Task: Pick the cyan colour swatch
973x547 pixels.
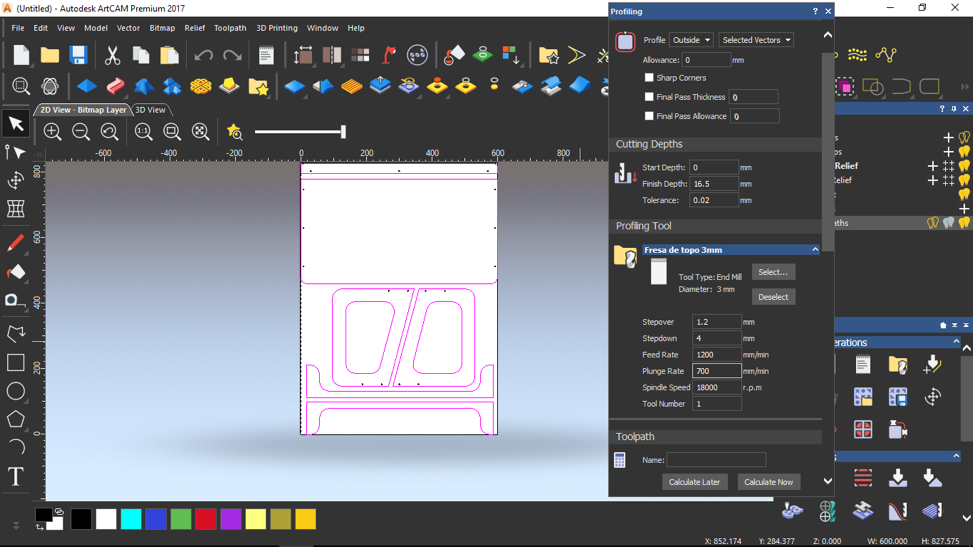Action: pyautogui.click(x=131, y=519)
